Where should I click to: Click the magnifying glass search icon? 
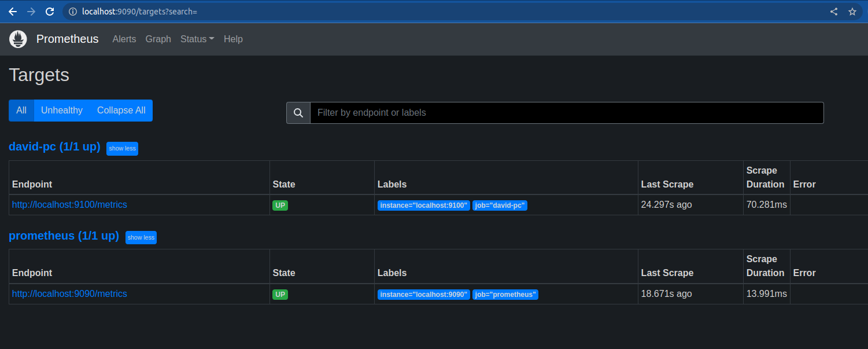(298, 113)
